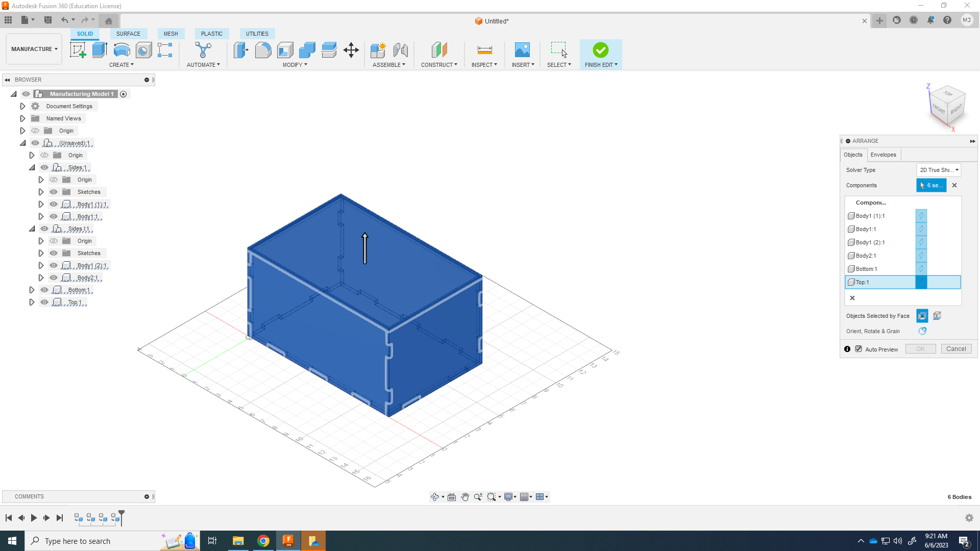Screen dimensions: 980x551
Task: Switch to the Envelopes tab
Action: (883, 155)
